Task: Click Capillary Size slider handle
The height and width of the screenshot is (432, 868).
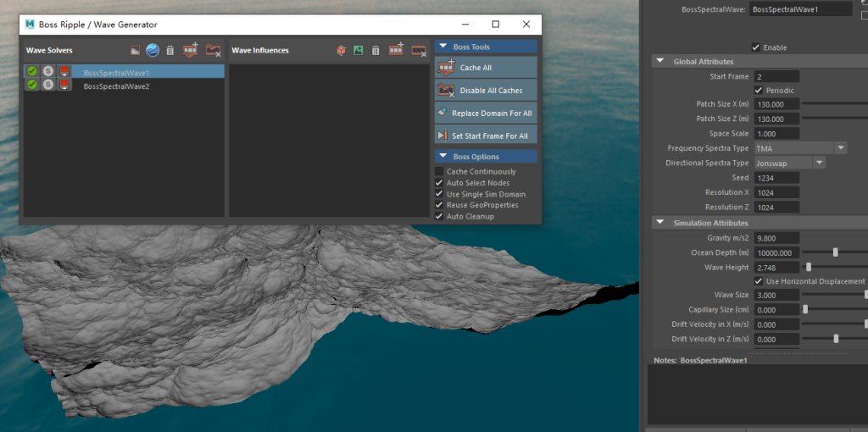Action: click(x=805, y=309)
